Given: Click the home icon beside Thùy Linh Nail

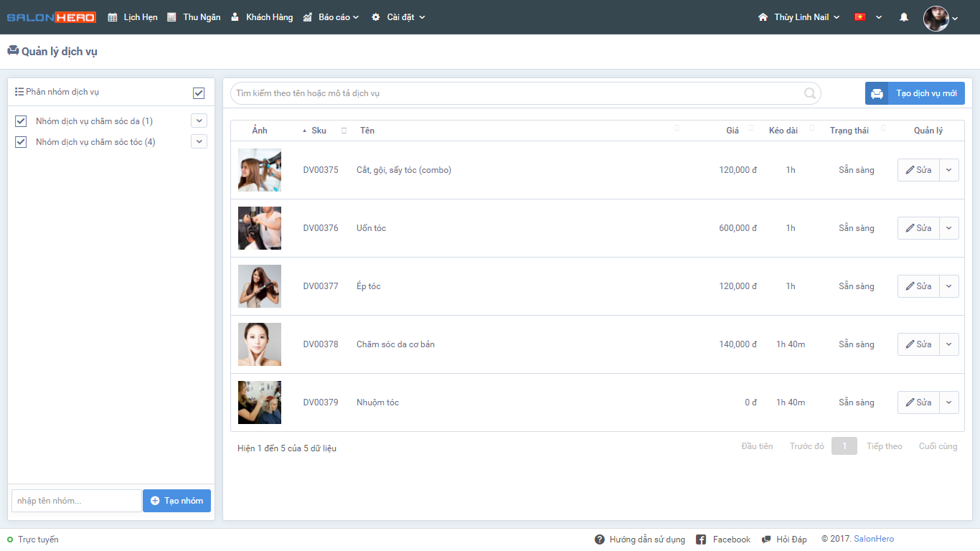Looking at the screenshot, I should point(763,17).
